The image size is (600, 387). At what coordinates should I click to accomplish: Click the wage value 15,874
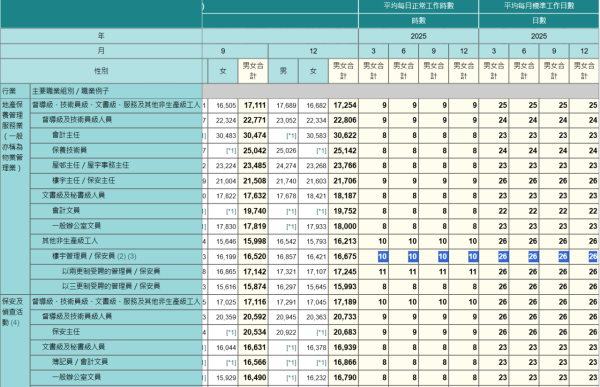254,287
